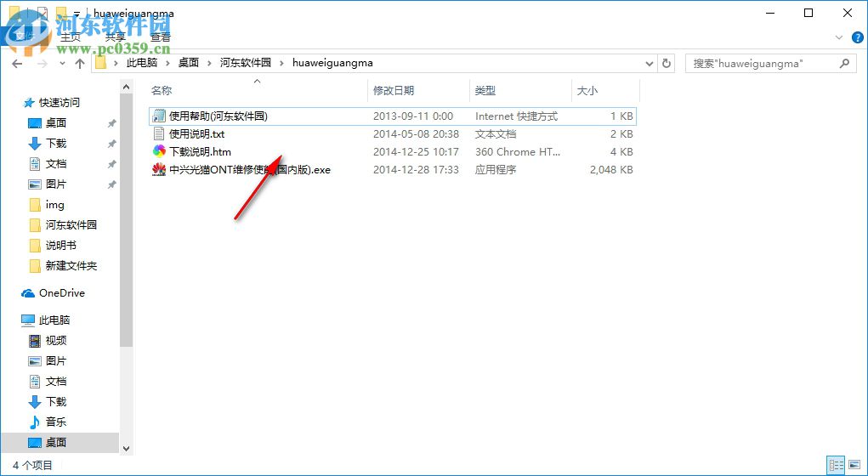Open the 查看 ribbon tab
This screenshot has width=868, height=476.
tap(161, 37)
